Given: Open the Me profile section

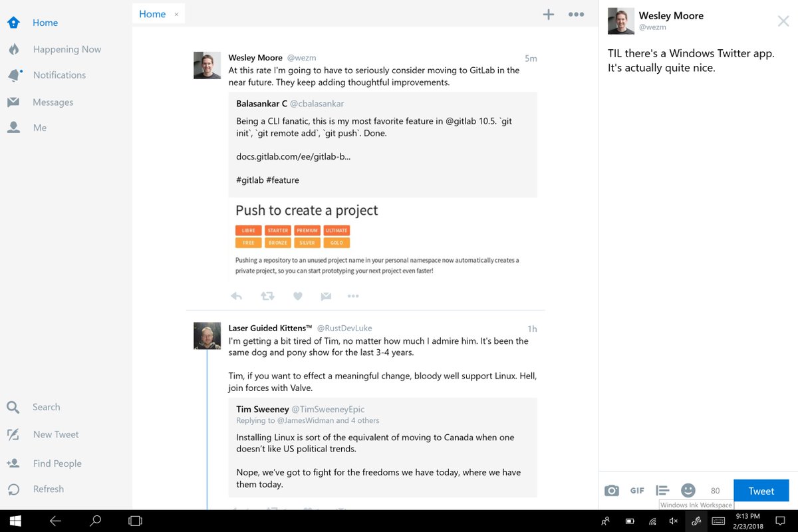Looking at the screenshot, I should pos(39,128).
